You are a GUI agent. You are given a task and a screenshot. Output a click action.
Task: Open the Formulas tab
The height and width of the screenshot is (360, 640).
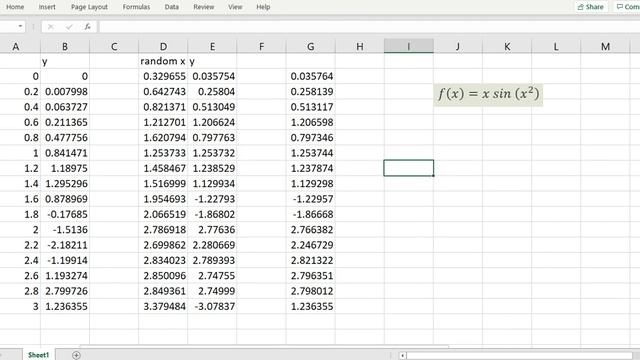click(x=136, y=7)
